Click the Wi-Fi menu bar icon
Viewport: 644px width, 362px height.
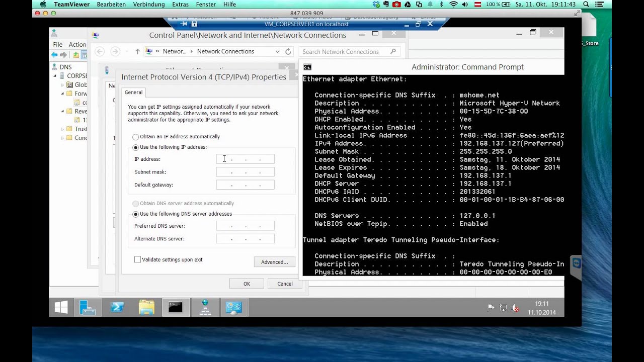pos(454,4)
